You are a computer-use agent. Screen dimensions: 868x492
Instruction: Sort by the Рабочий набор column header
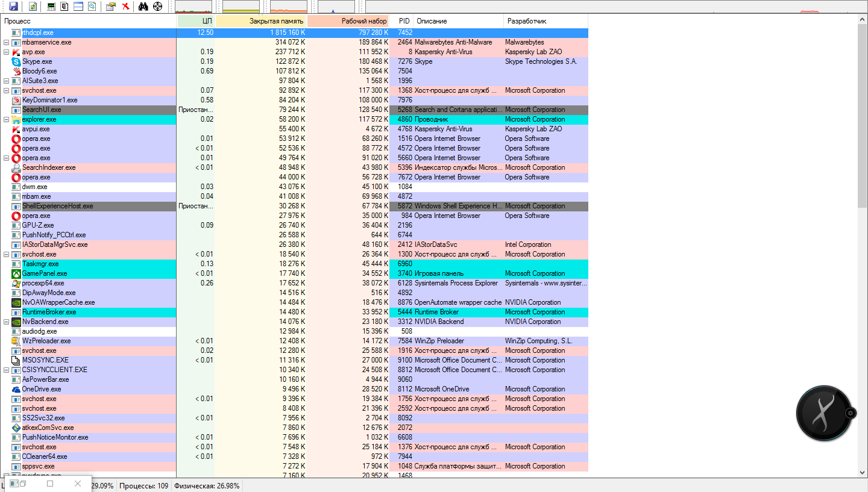click(x=348, y=21)
